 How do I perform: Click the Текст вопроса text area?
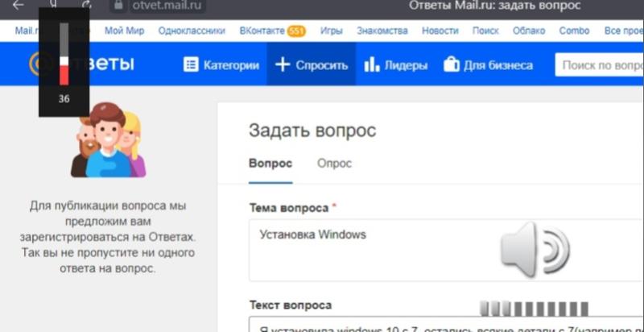point(447,325)
